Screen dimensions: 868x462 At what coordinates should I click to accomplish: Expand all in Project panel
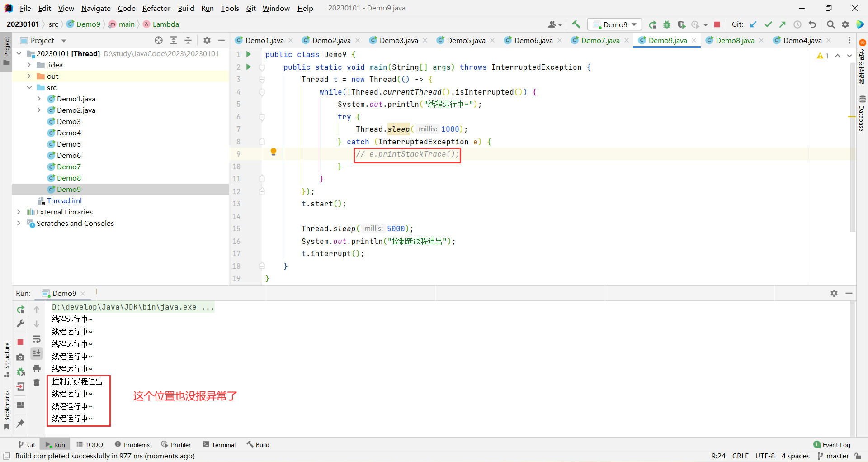point(174,40)
